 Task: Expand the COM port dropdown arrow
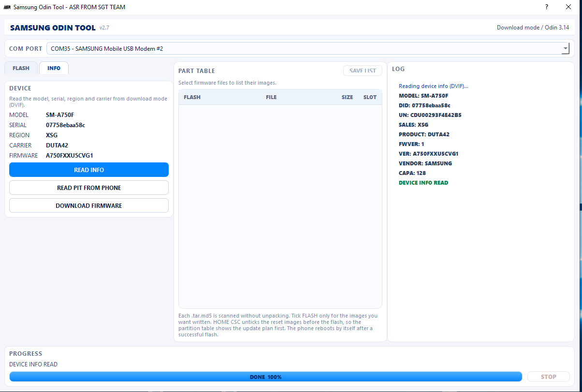point(565,49)
